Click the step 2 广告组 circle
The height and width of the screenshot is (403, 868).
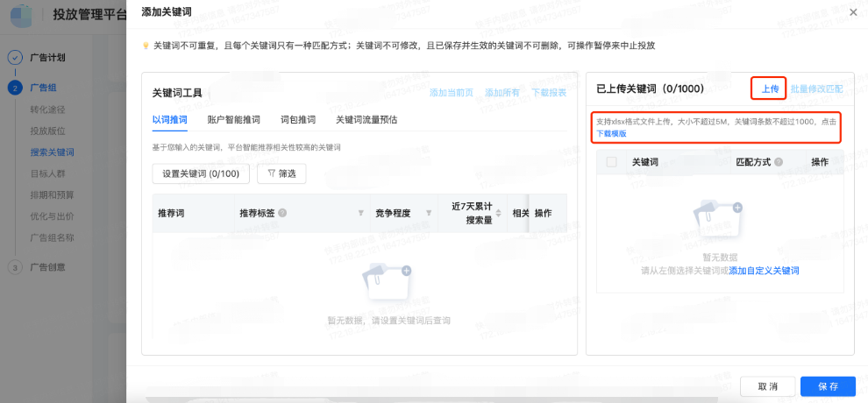pyautogui.click(x=16, y=88)
